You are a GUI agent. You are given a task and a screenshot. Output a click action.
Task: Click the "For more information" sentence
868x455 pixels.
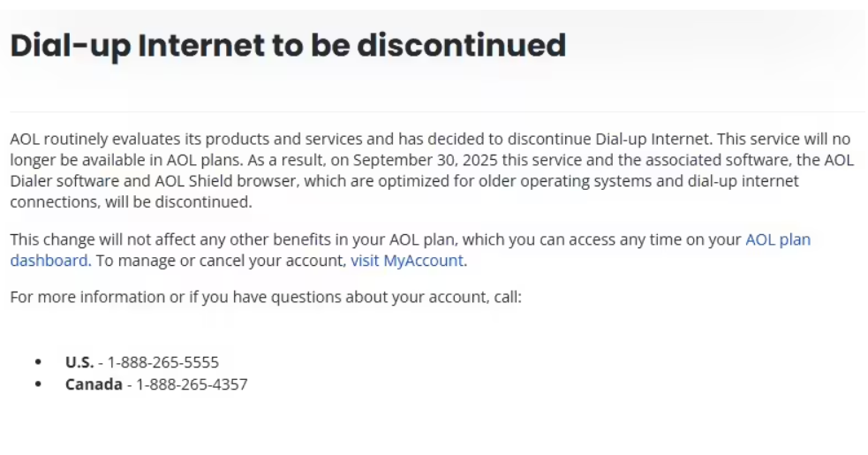(266, 297)
